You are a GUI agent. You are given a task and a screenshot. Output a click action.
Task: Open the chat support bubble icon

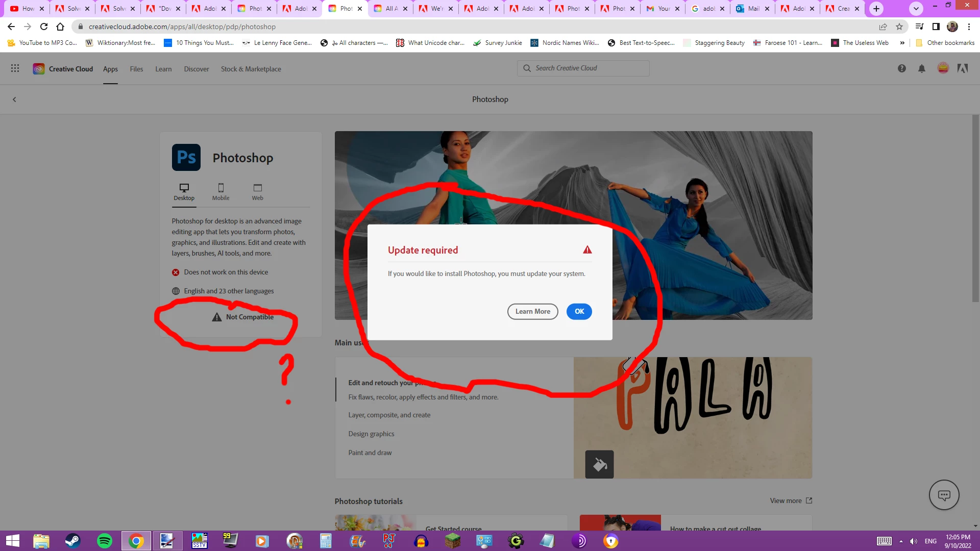944,495
